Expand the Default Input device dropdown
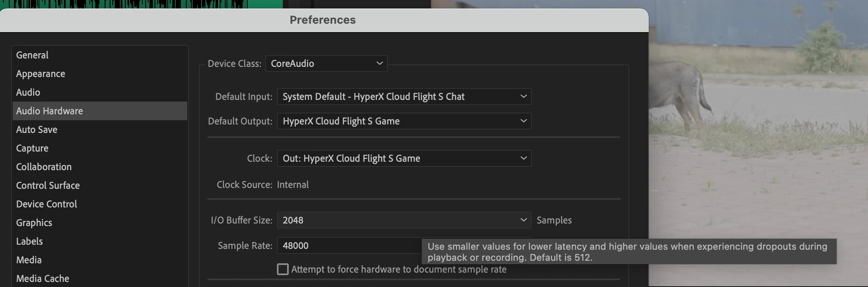Image resolution: width=868 pixels, height=287 pixels. coord(404,97)
